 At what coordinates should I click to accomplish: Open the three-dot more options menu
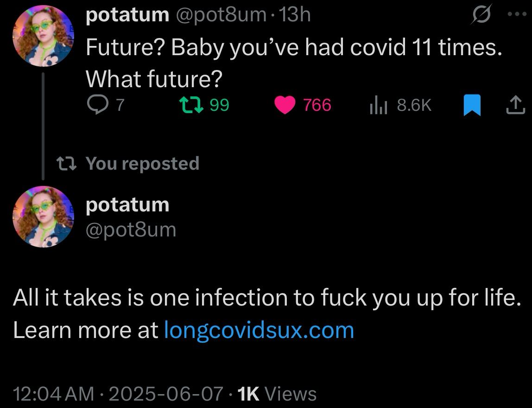(517, 15)
